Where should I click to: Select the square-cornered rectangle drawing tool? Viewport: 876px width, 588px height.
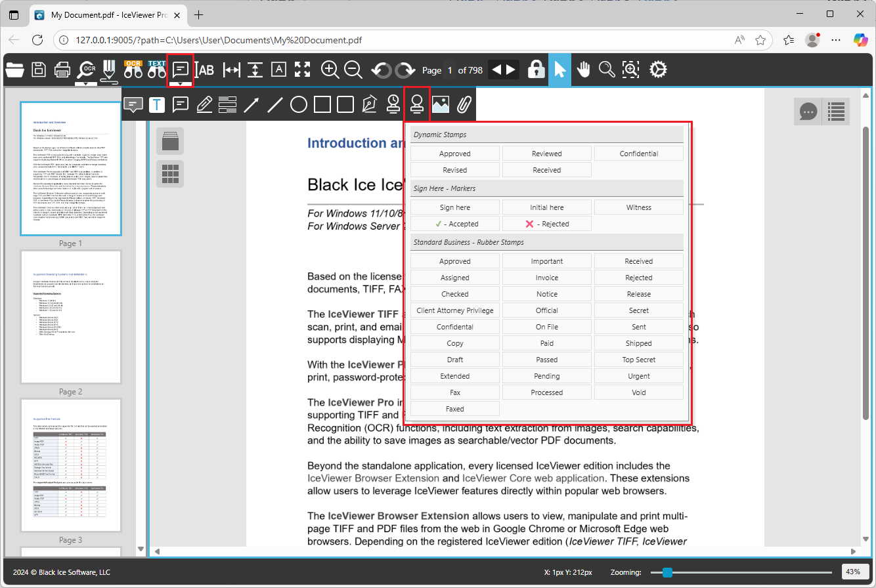click(x=322, y=104)
